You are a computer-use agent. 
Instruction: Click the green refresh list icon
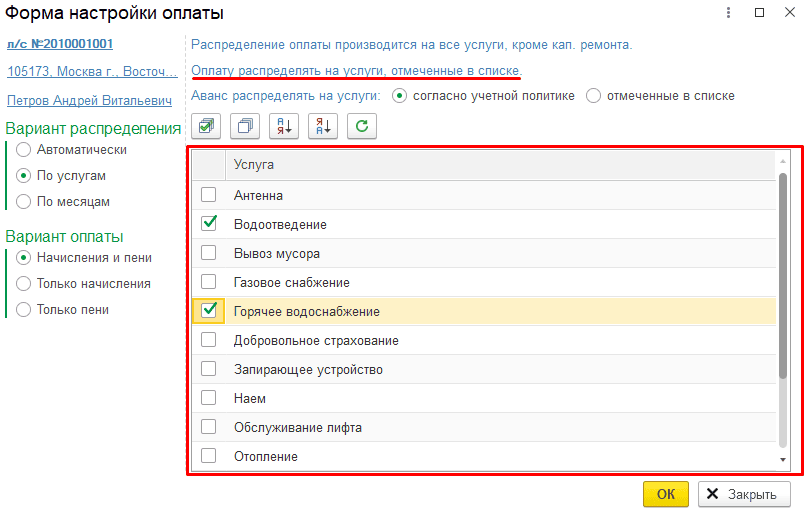point(362,126)
